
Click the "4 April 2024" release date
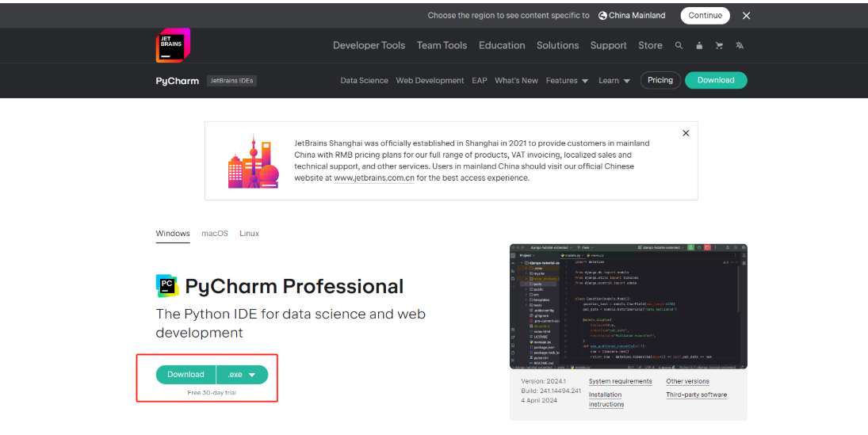539,400
